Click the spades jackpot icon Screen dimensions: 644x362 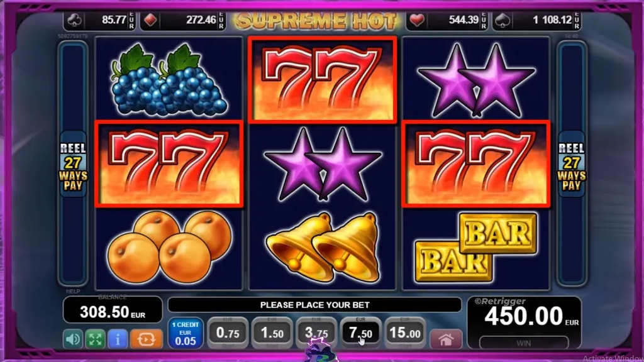point(502,20)
